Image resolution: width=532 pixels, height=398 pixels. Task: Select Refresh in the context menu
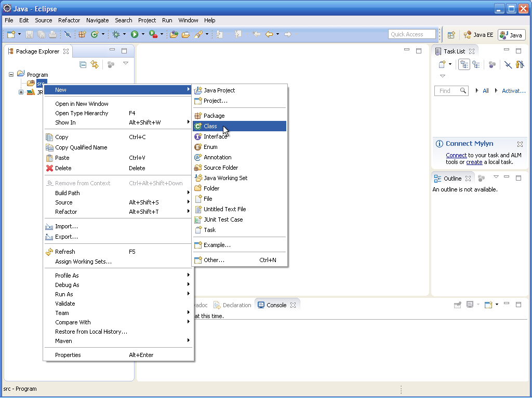[118, 252]
